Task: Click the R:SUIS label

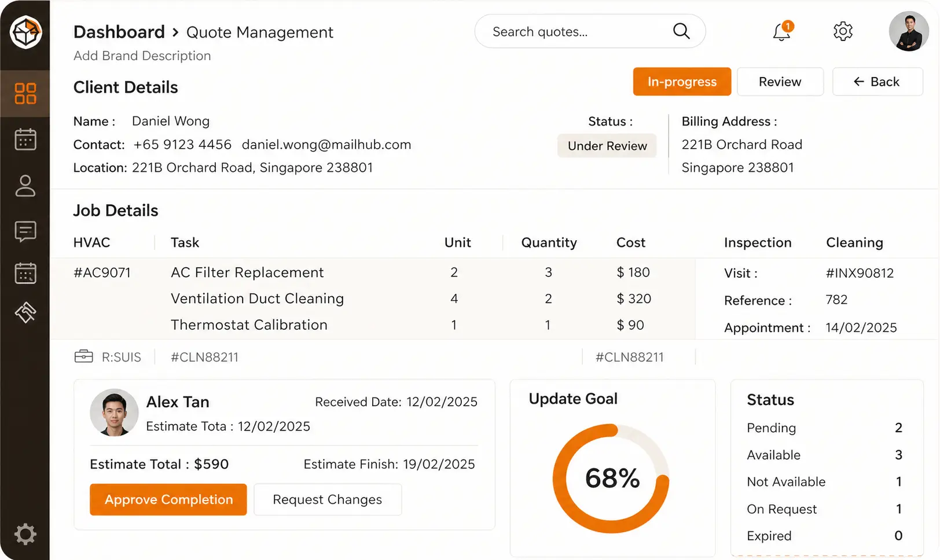Action: pos(122,357)
